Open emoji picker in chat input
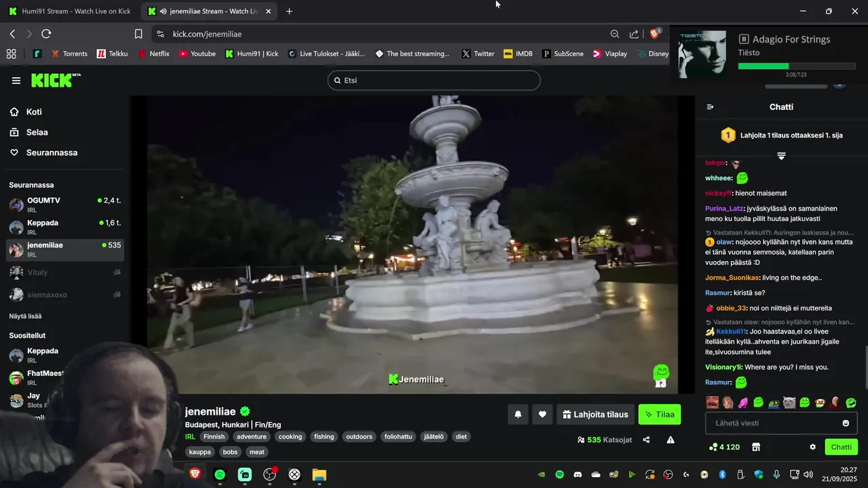868x488 pixels. click(x=846, y=423)
